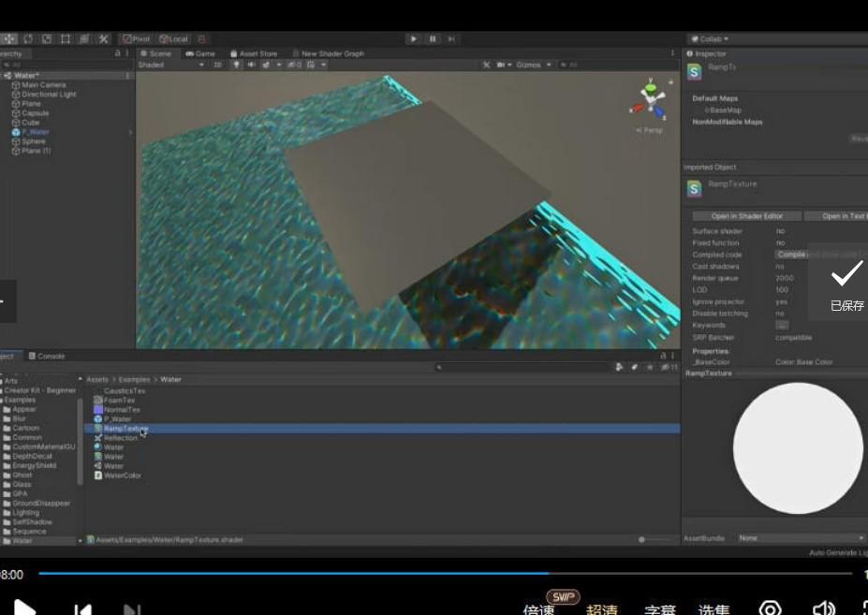Open the AssetBundle None dropdown
Viewport: 868px width, 615px height.
pos(801,538)
